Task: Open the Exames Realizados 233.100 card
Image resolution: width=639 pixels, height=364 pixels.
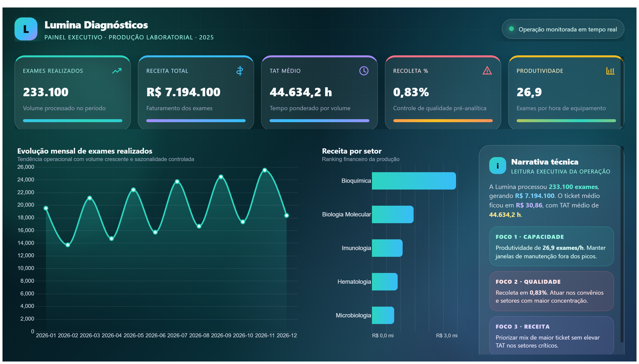Action: (x=73, y=92)
